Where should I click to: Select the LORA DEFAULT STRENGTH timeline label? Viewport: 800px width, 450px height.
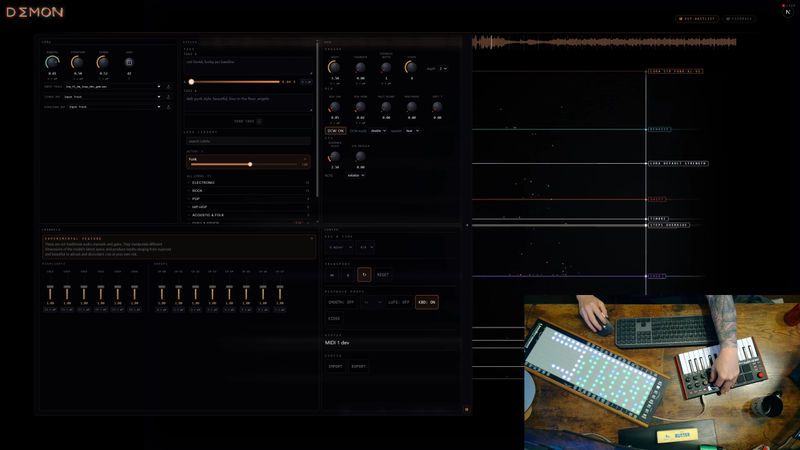coord(678,163)
